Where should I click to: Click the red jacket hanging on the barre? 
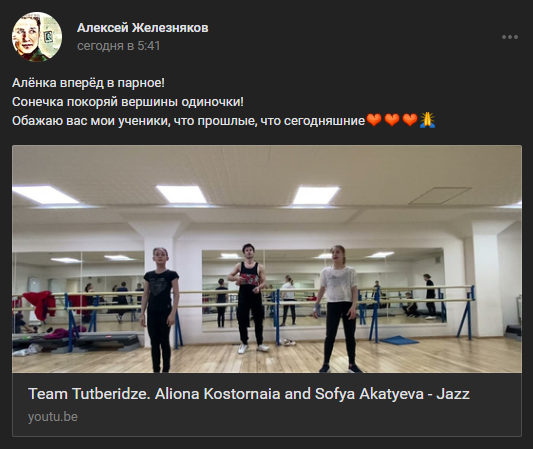pyautogui.click(x=39, y=305)
